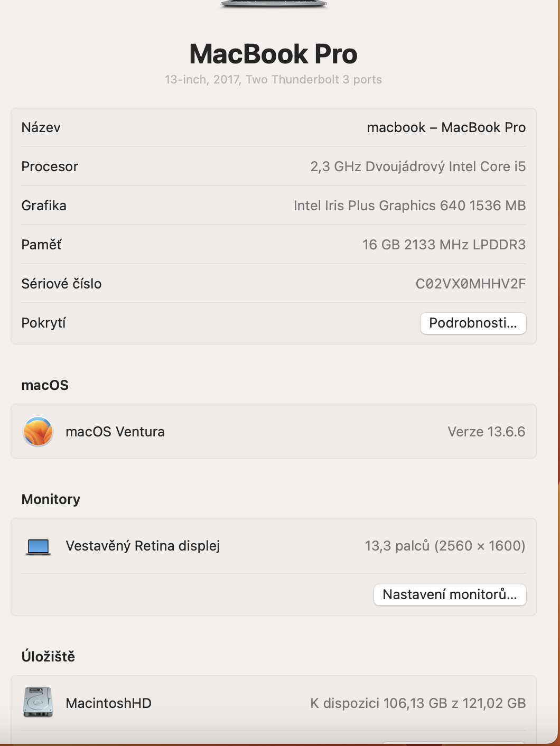Viewport: 560px width, 746px height.
Task: Click the 13-inch, 2017 model subtitle
Action: coord(273,79)
